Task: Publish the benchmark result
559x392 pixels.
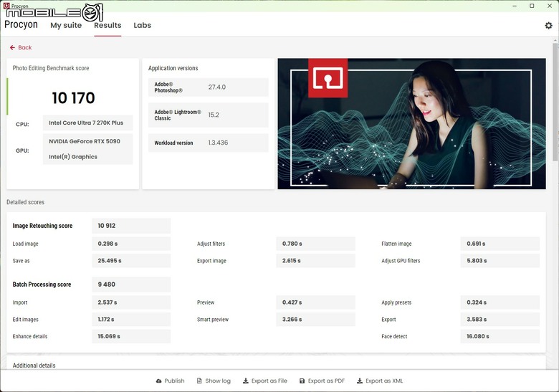Action: click(171, 381)
